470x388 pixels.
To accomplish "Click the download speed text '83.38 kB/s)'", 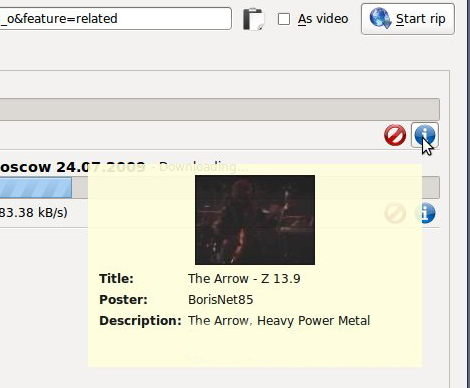I will click(34, 212).
